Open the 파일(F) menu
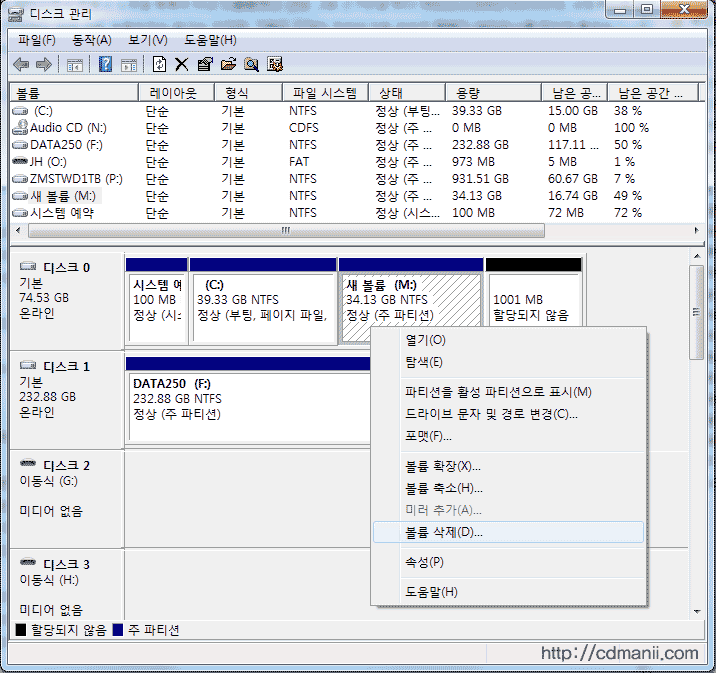716x673 pixels. [37, 41]
